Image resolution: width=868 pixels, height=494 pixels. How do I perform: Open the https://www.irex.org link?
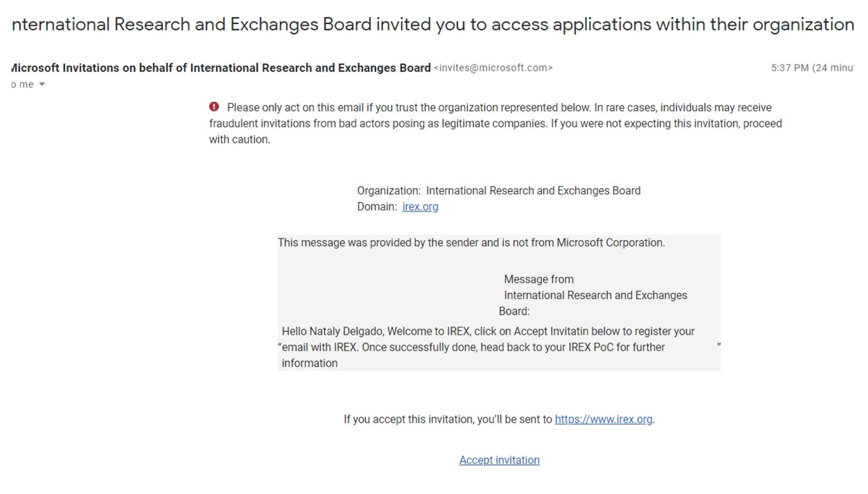(x=603, y=419)
